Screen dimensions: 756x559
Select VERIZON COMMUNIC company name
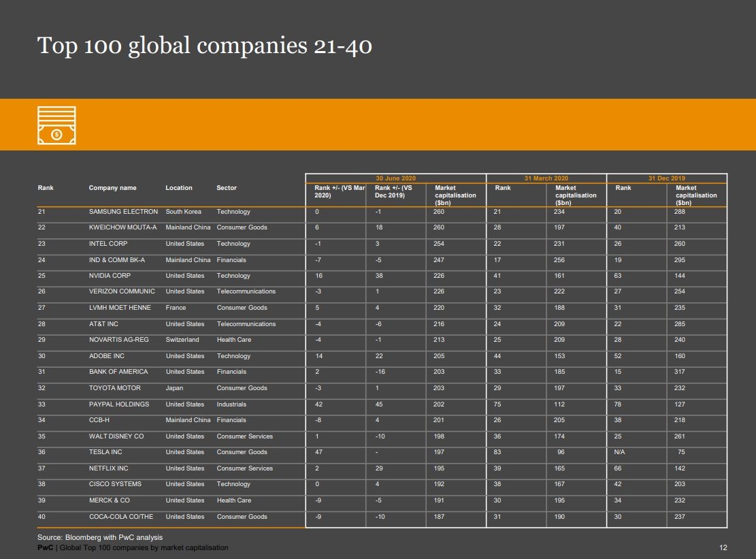[x=122, y=291]
